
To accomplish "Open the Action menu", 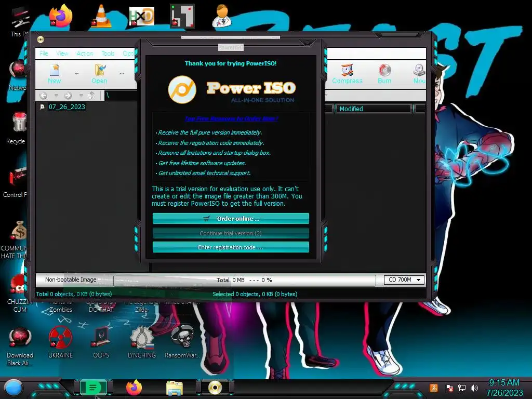I will [85, 54].
